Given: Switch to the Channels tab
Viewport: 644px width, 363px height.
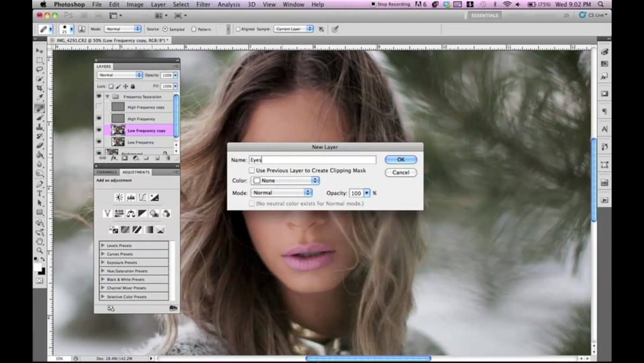Looking at the screenshot, I should (107, 172).
